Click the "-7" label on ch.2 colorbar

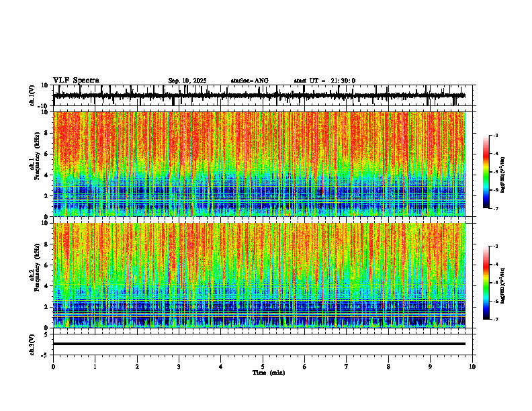495,320
